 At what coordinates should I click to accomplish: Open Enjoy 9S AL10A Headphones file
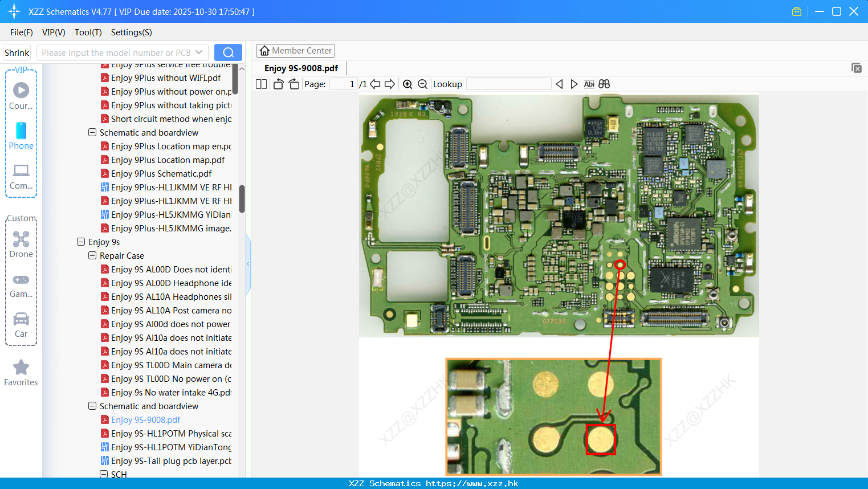(x=166, y=296)
